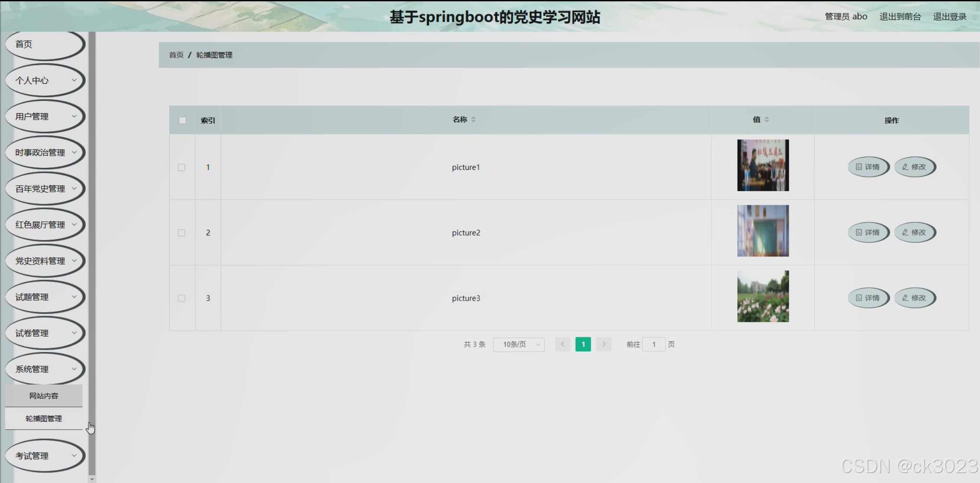This screenshot has height=483, width=980.
Task: Check the checkbox for the picture1 row
Action: click(x=182, y=168)
